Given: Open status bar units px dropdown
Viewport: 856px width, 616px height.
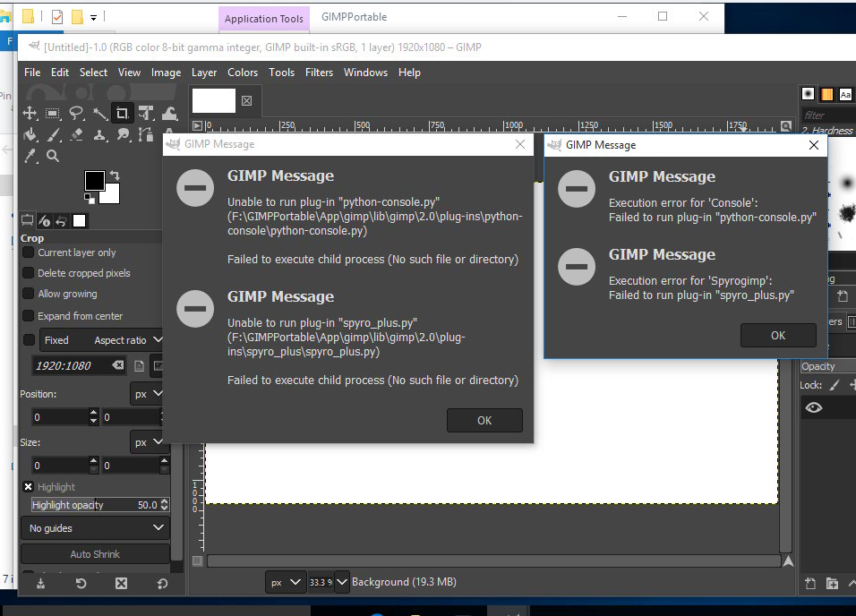Looking at the screenshot, I should (285, 582).
